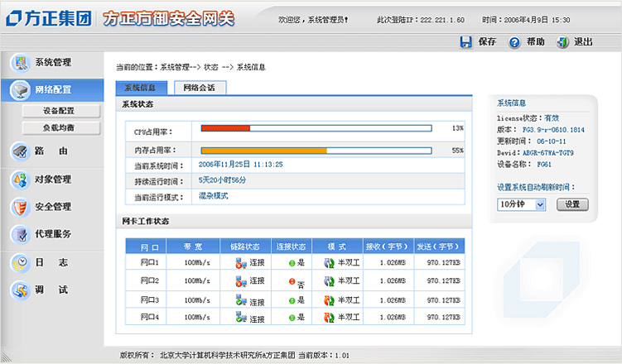This screenshot has width=622, height=364.
Task: Click red connection dot in 网口2 row
Action: click(x=292, y=281)
